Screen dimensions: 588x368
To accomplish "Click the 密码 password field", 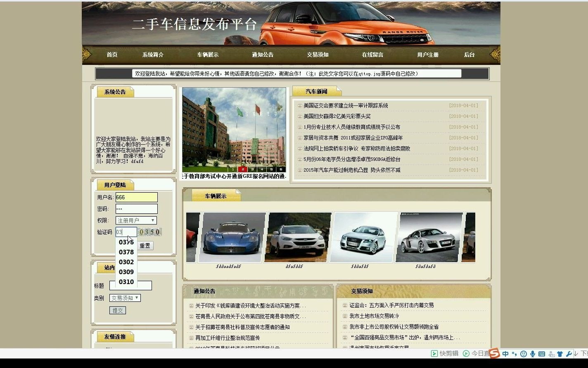I will (x=136, y=209).
